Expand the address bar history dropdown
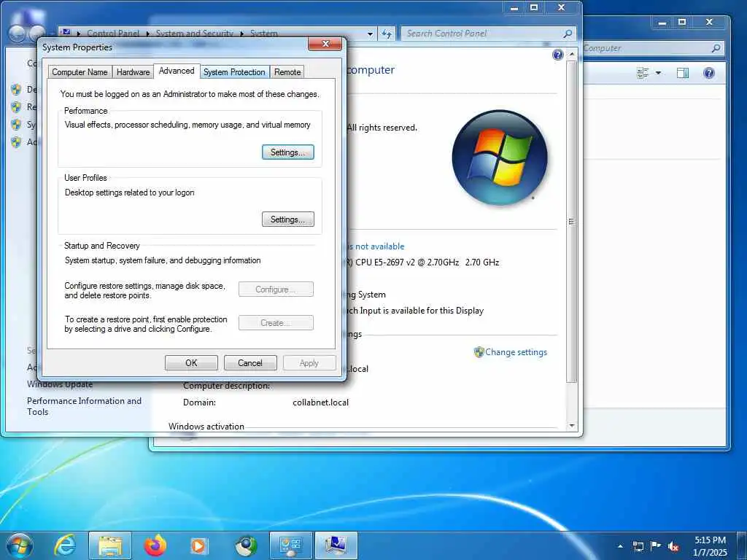The height and width of the screenshot is (560, 747). point(370,34)
